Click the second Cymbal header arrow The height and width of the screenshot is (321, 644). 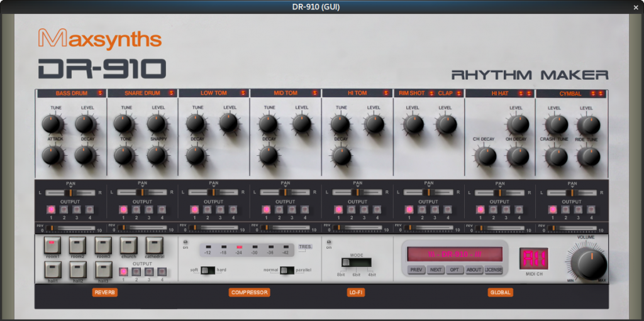601,94
